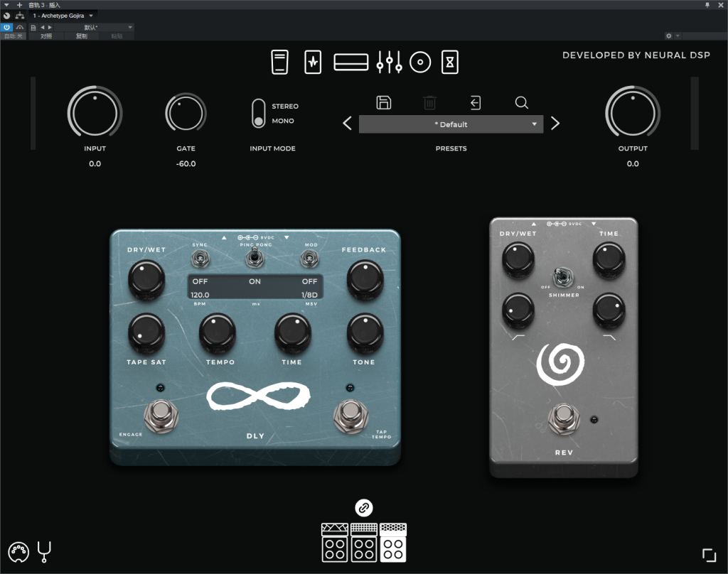The width and height of the screenshot is (728, 574).
Task: Save the current preset
Action: [x=383, y=102]
